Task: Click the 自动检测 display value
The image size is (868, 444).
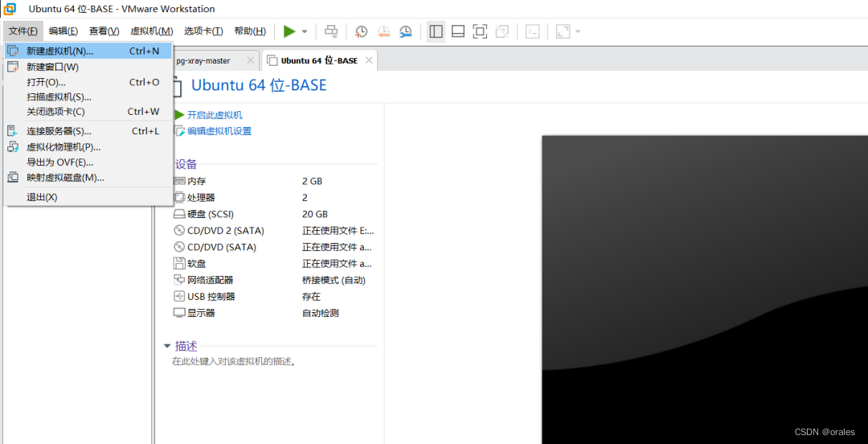Action: tap(321, 313)
